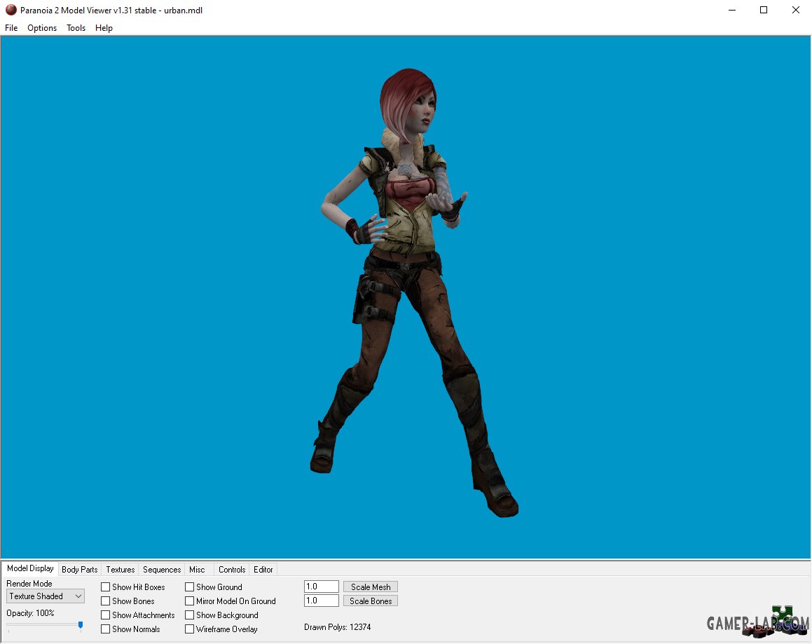Switch to the Model Display tab
The height and width of the screenshot is (644, 812).
30,568
